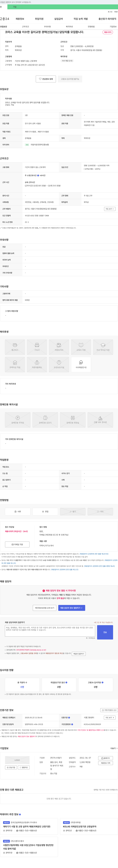Click the 통근버스 benefit icon
Viewport: 118px width, 868px height.
pos(15,347)
